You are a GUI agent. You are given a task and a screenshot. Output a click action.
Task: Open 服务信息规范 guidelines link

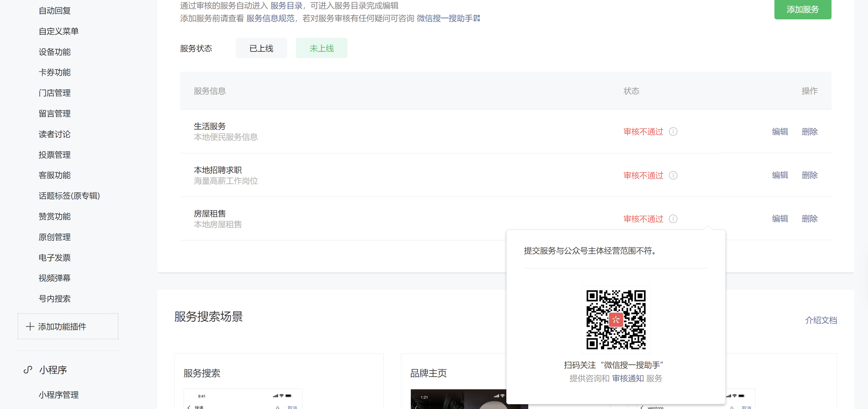click(x=270, y=18)
